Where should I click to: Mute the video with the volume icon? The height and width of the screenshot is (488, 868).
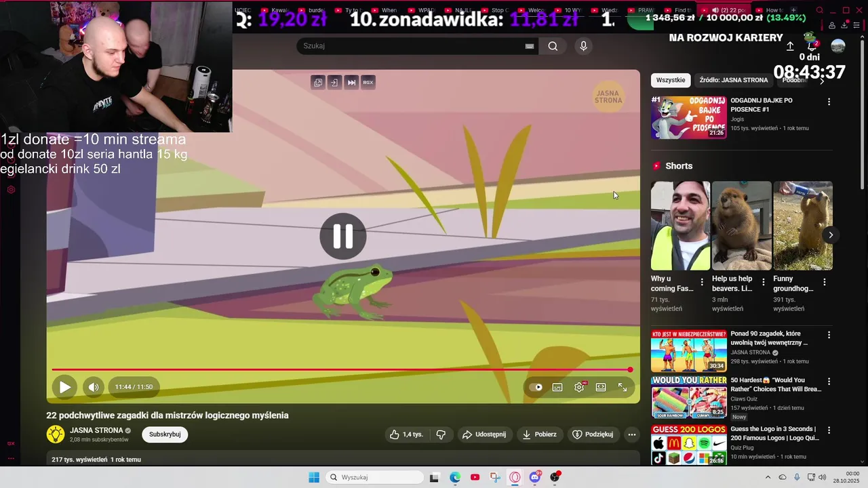[94, 387]
